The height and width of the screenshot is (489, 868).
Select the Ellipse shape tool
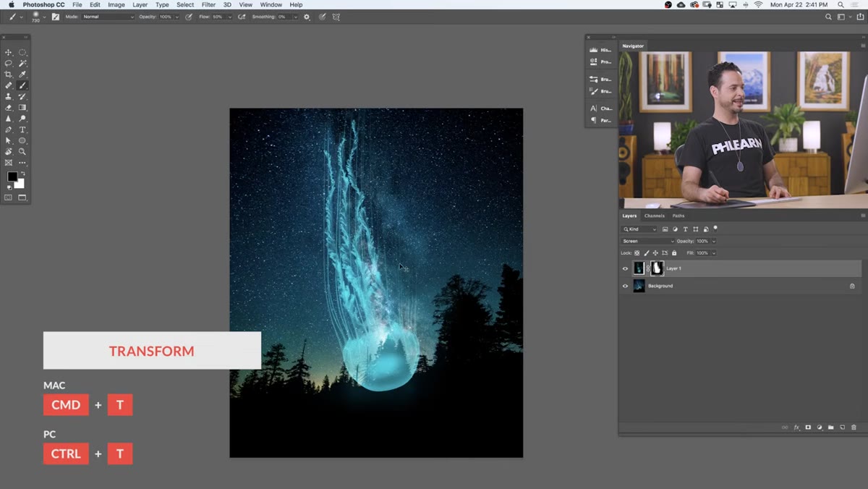pyautogui.click(x=22, y=140)
